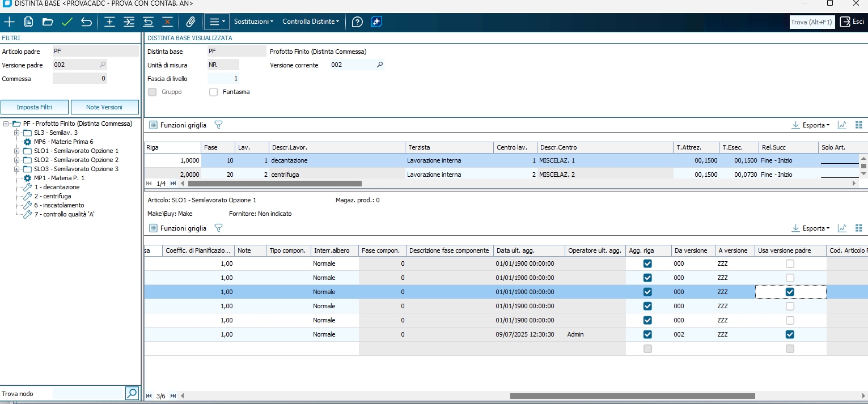Click the undo arrow toolbar icon
Image resolution: width=868 pixels, height=404 pixels.
pos(86,22)
